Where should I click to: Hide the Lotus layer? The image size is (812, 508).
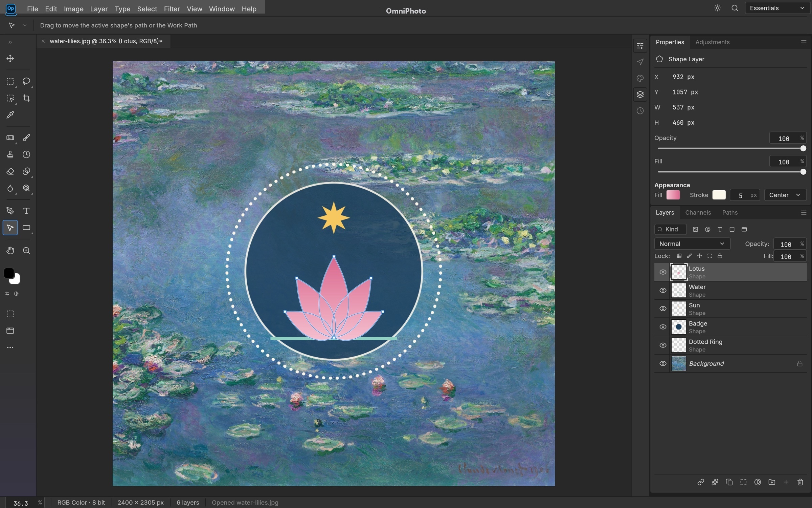click(x=663, y=272)
